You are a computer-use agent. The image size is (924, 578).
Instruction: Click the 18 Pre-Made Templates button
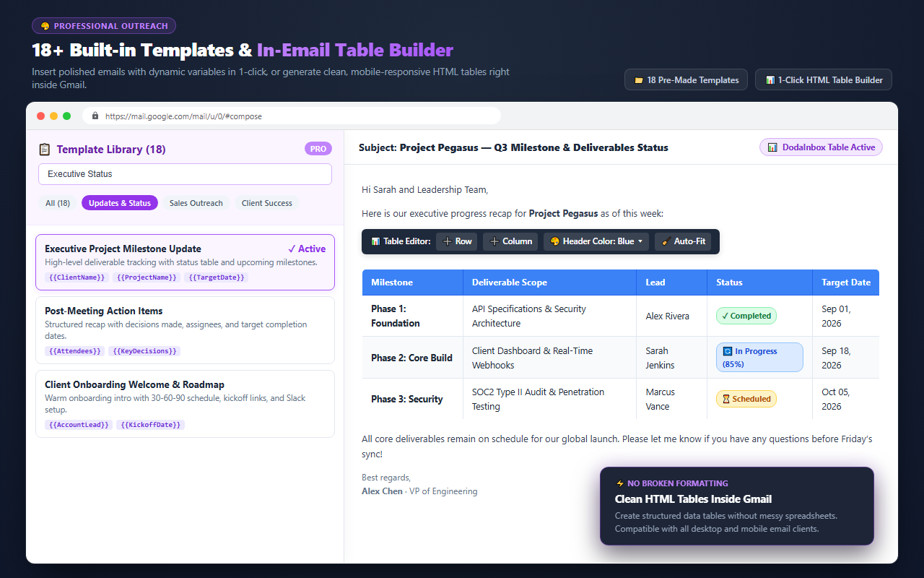coord(686,80)
